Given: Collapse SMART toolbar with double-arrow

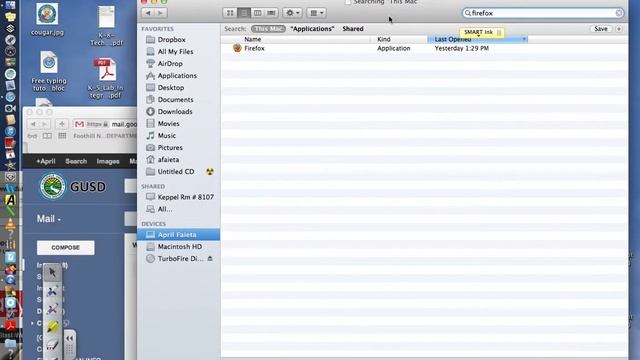Looking at the screenshot, I should (69, 338).
